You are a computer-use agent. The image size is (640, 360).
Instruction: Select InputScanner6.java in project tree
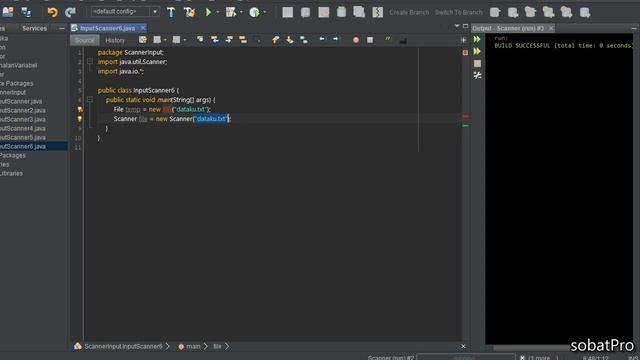[33, 146]
